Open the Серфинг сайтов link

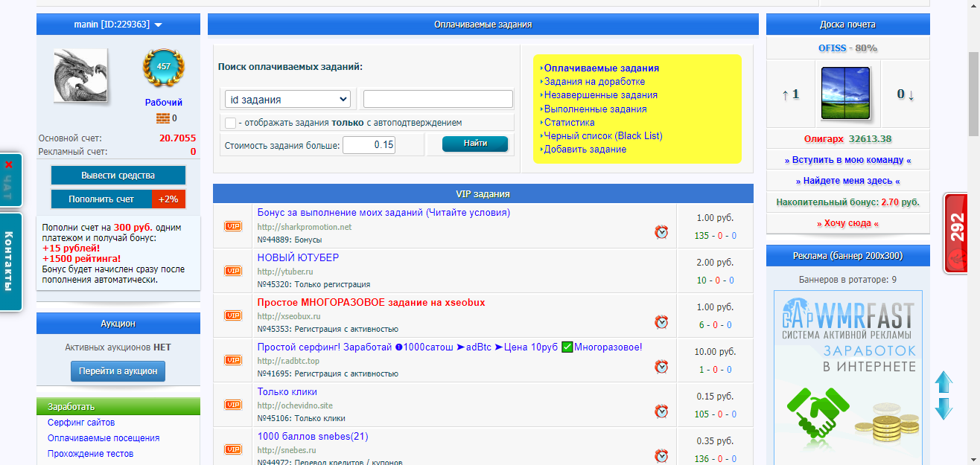coord(81,423)
